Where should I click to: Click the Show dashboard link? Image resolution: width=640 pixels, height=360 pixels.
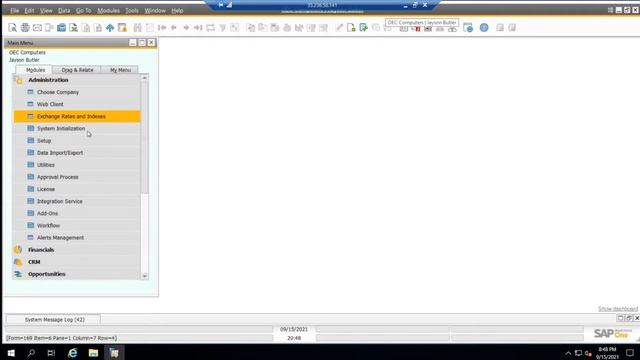618,309
